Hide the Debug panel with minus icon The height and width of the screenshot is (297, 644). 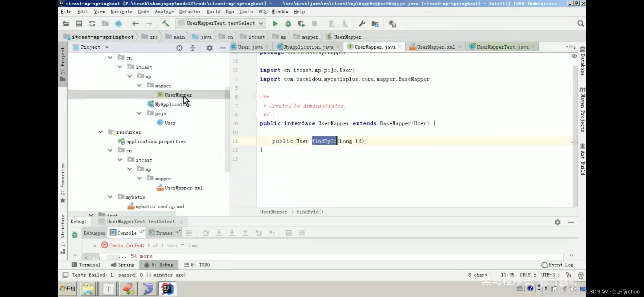571,222
